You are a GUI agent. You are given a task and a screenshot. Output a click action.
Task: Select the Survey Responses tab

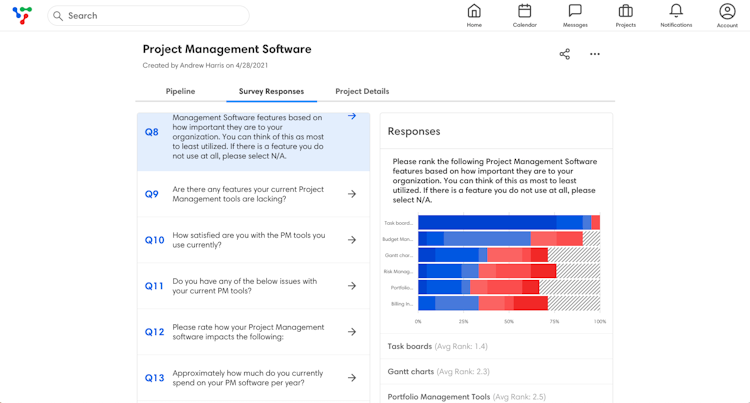pos(271,91)
